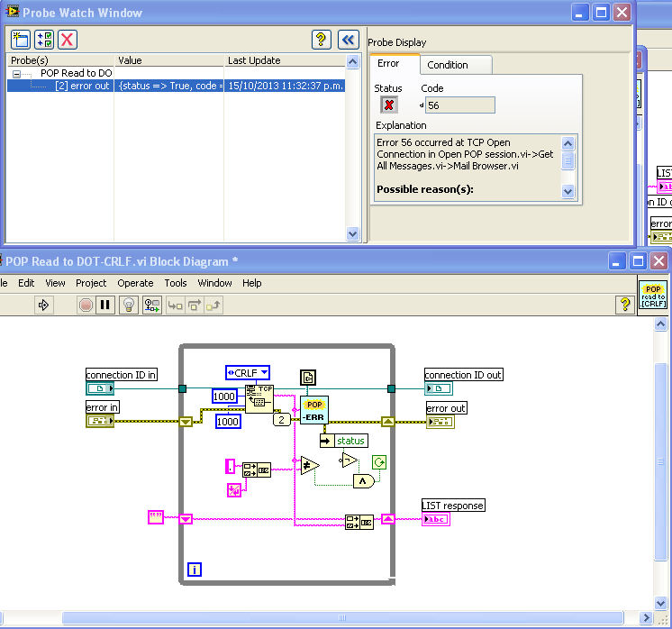Switch to the Condition tab
This screenshot has height=629, width=672.
[448, 65]
